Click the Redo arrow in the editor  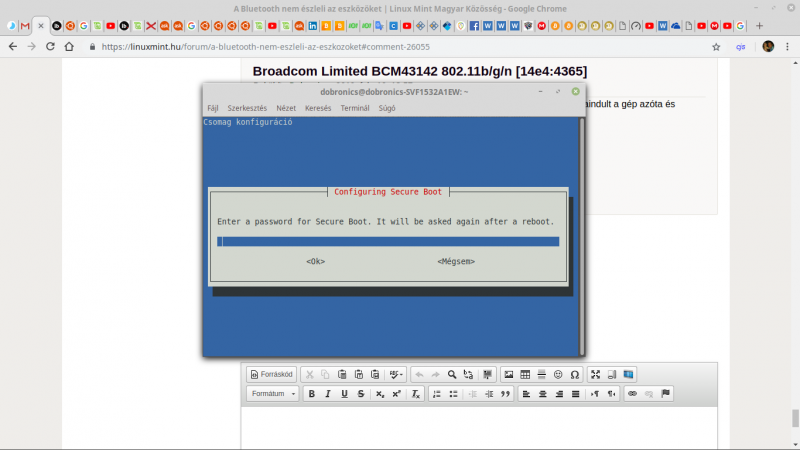[435, 374]
